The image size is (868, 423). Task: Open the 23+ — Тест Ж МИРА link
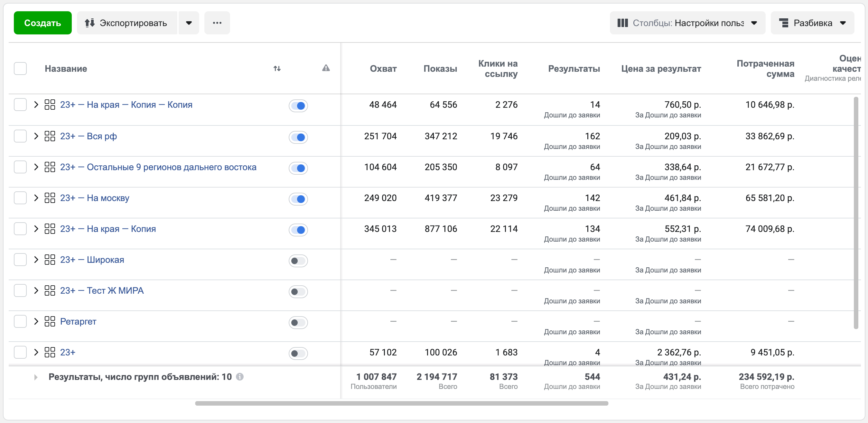tap(102, 290)
